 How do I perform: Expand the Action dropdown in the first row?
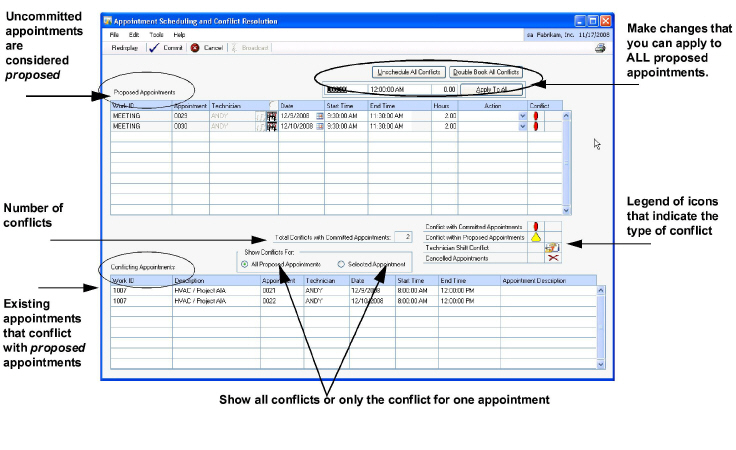522,116
